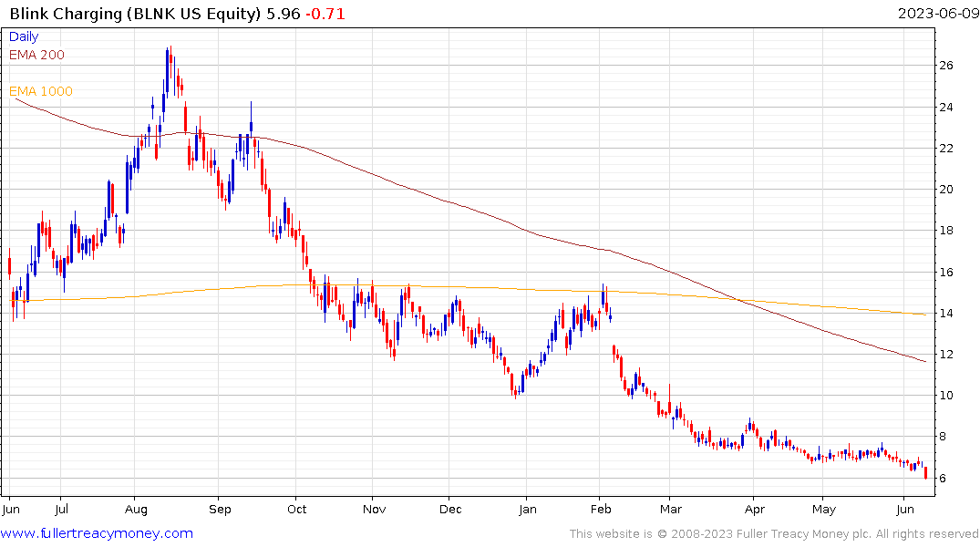
Task: Click the price axis label '12'
Action: coord(946,355)
